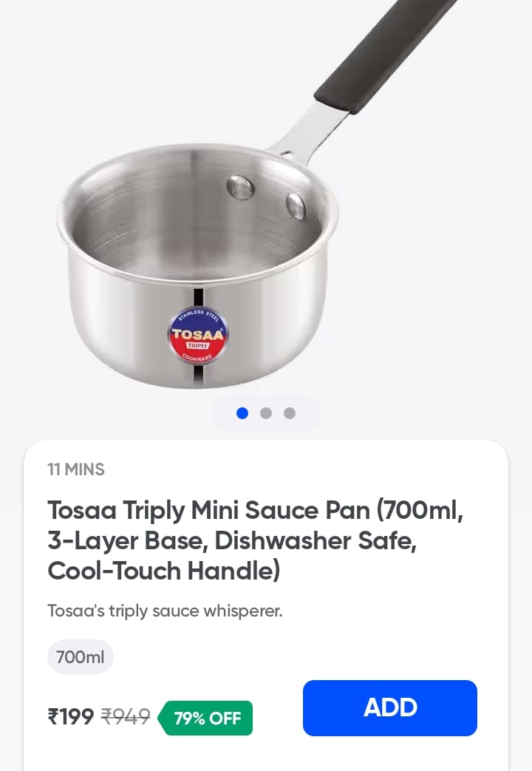
Task: Show the third carousel image dot
Action: (x=290, y=413)
